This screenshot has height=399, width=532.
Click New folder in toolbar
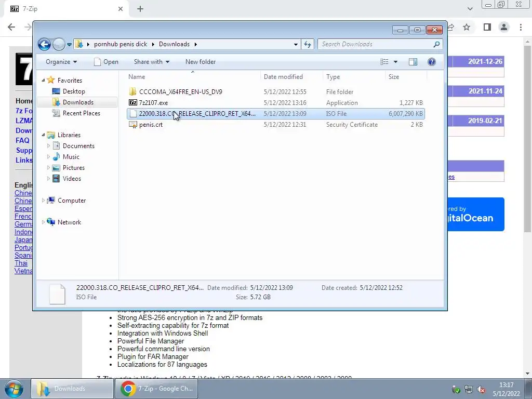point(201,62)
